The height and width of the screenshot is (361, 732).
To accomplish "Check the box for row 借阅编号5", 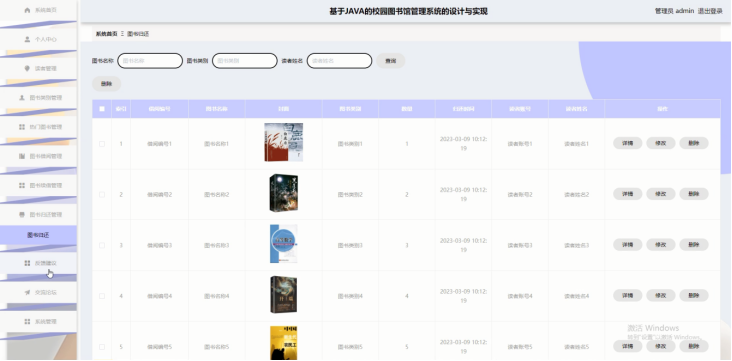I will pos(102,347).
